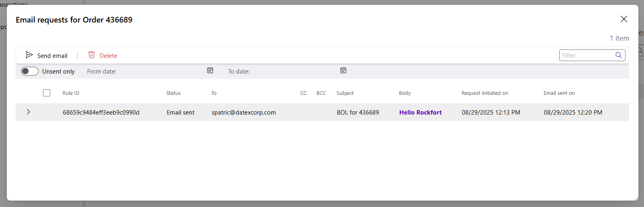Select the spatric@datexcorp.com recipient cell
Viewport: 644px width, 207px height.
click(x=243, y=113)
